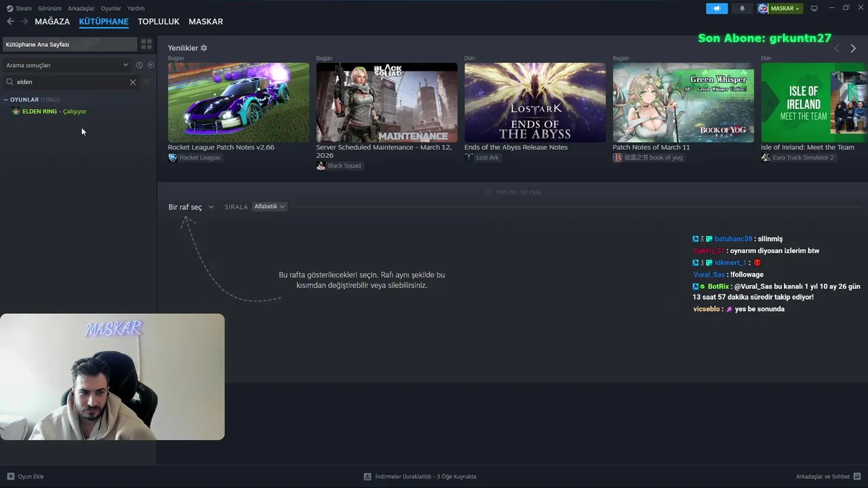Toggle the library grid view icon

(146, 44)
